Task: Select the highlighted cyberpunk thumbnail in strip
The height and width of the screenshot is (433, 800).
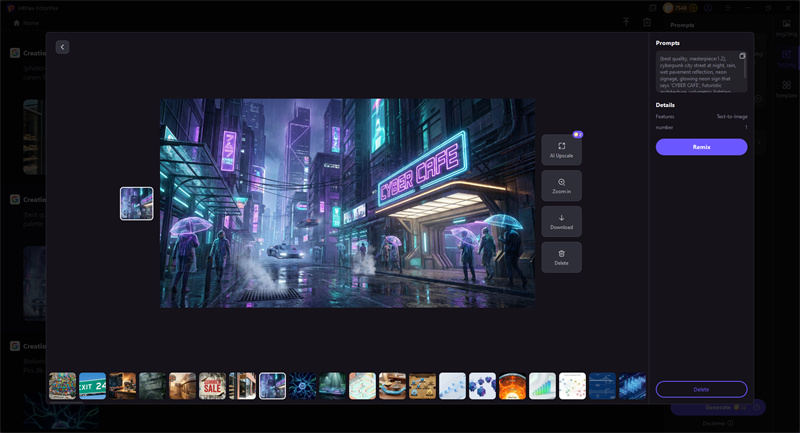Action: 272,386
